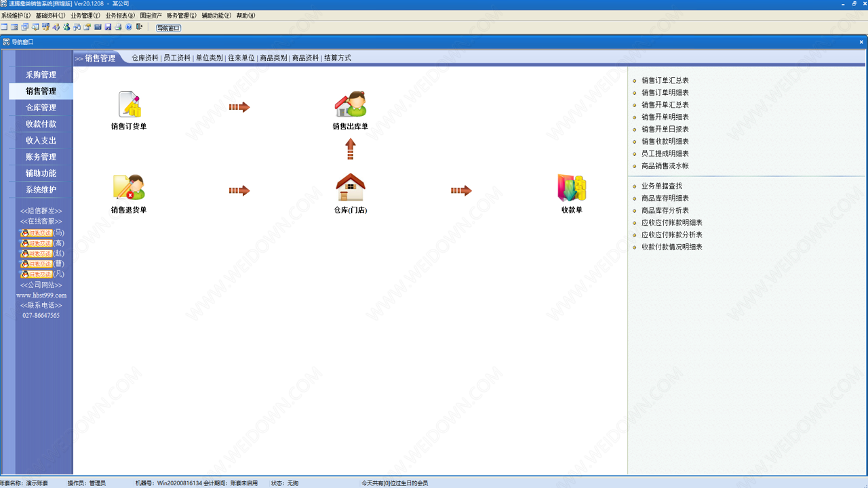Click the 导航窗口 toolbar button
The width and height of the screenshot is (868, 488).
click(169, 28)
